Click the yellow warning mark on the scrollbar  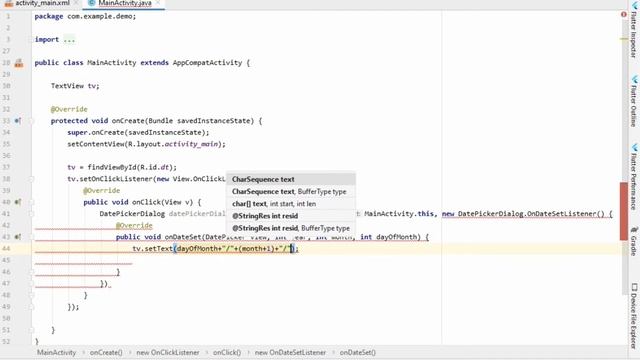[x=624, y=39]
